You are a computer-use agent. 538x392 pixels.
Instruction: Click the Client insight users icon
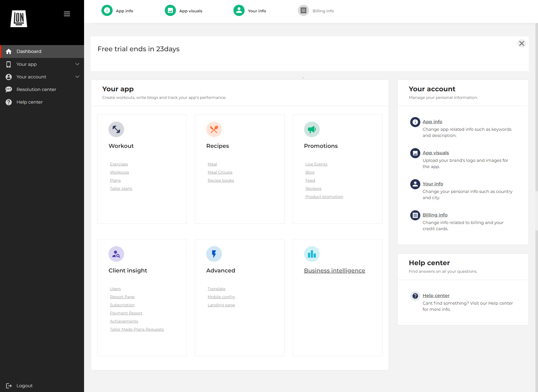pos(116,254)
